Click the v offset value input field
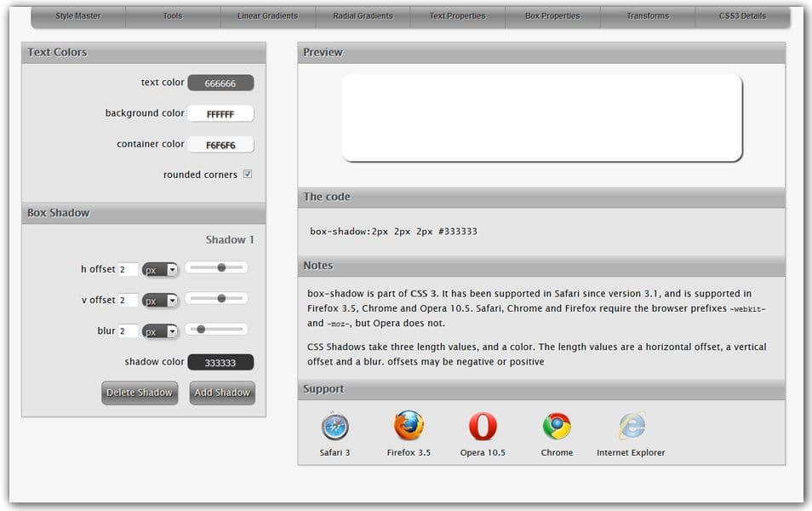 (128, 301)
